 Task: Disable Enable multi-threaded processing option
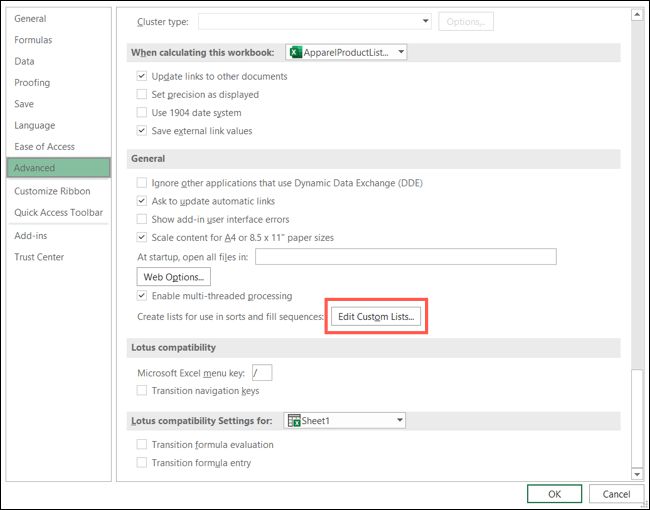[x=142, y=296]
